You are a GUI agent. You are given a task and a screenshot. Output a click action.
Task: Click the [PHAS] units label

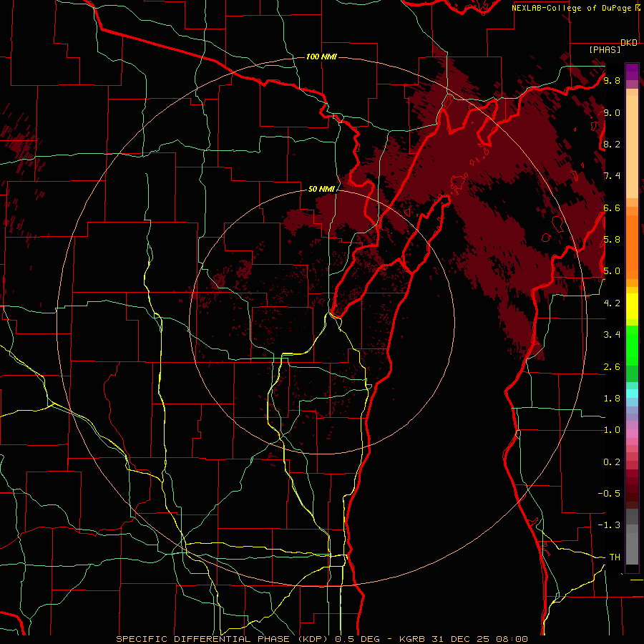click(605, 49)
